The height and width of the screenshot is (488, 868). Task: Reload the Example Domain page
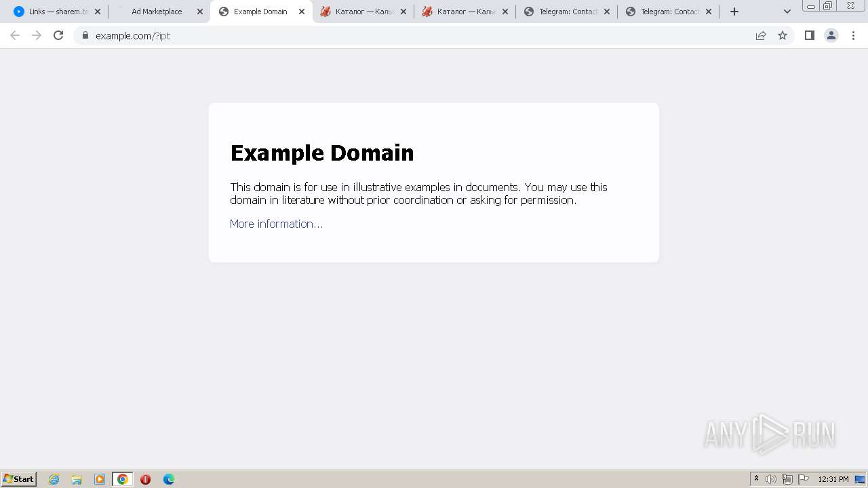click(x=58, y=35)
